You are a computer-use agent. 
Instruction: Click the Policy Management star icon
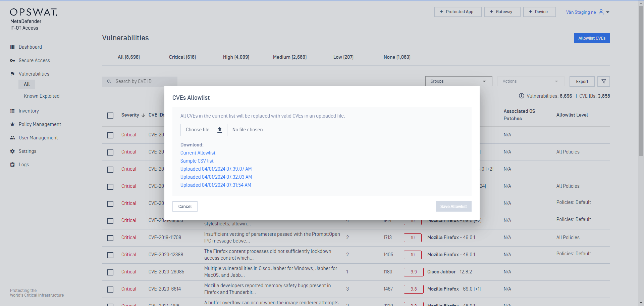coord(12,124)
